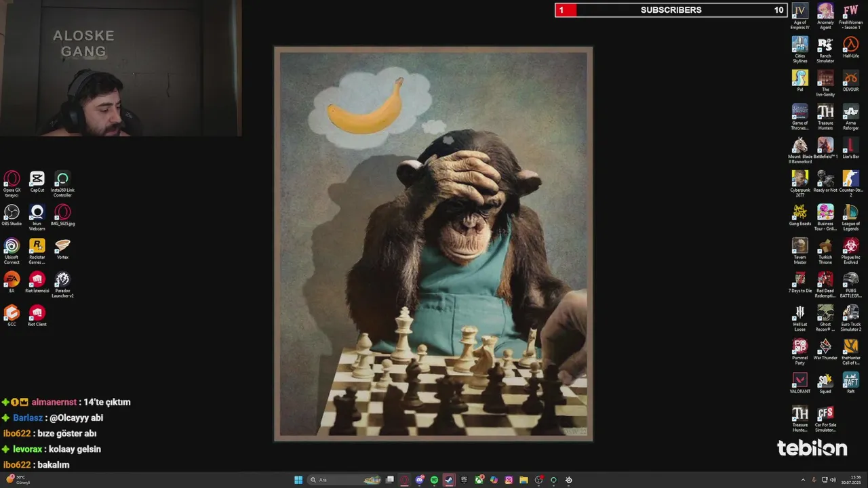Select the War Thunder shortcut
Screen dimensions: 868x488
click(825, 349)
